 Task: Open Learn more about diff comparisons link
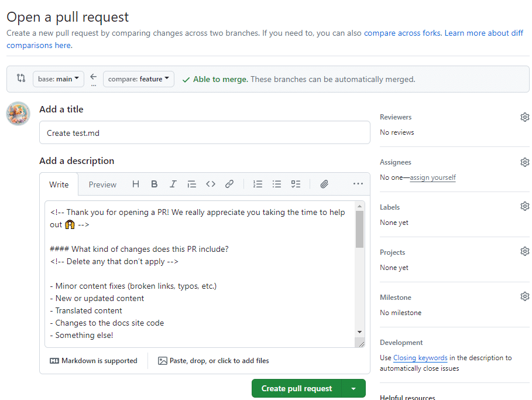point(484,33)
